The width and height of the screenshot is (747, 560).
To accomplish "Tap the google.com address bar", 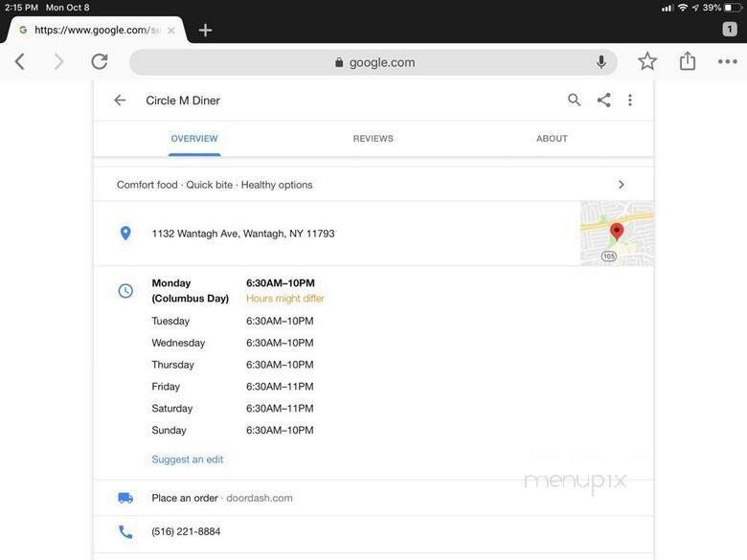I will coord(373,62).
